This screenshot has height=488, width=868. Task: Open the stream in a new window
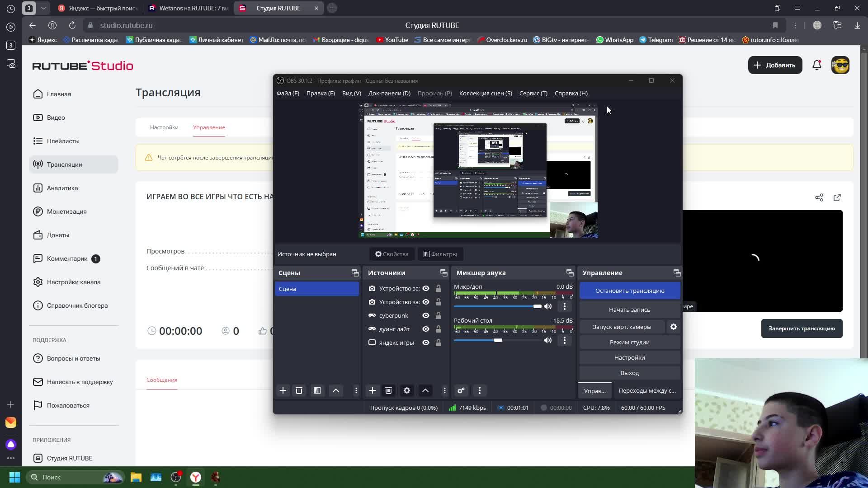[x=837, y=197]
